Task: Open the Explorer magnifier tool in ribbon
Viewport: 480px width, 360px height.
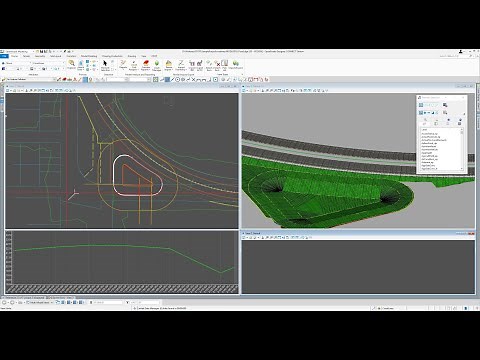Action: [72, 64]
